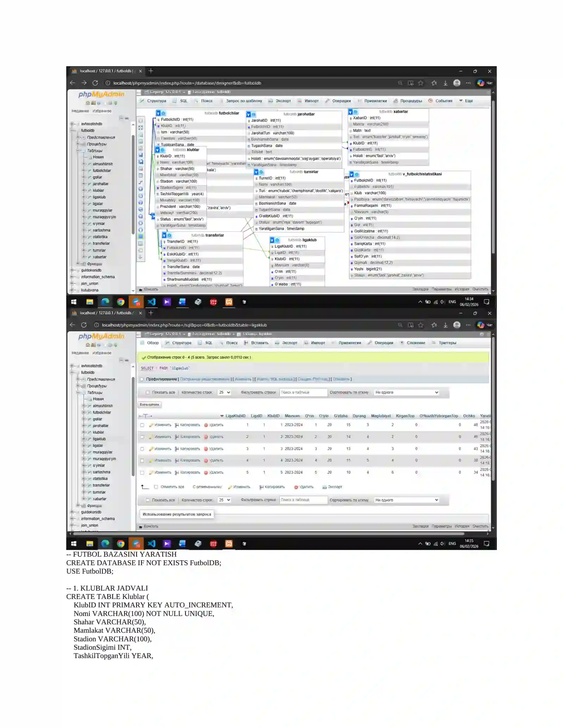
Task: Click collapse 'v' icon on jarohatlar designer table
Action: (x=248, y=114)
